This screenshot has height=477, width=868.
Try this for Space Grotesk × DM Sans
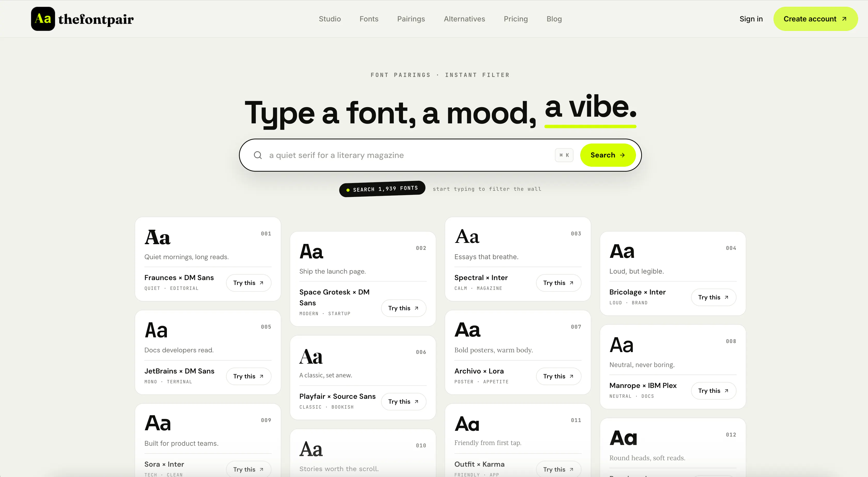(403, 308)
